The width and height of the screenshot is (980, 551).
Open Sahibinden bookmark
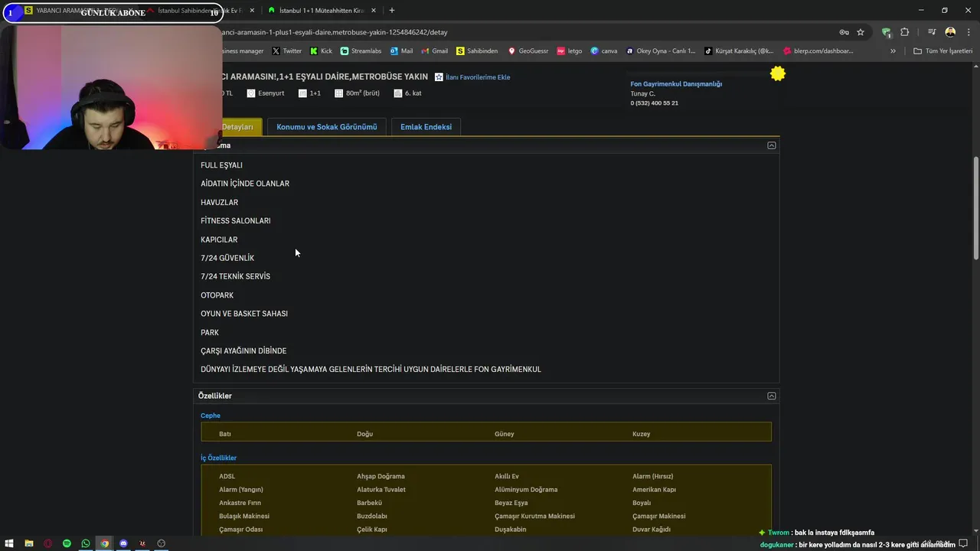coord(477,51)
